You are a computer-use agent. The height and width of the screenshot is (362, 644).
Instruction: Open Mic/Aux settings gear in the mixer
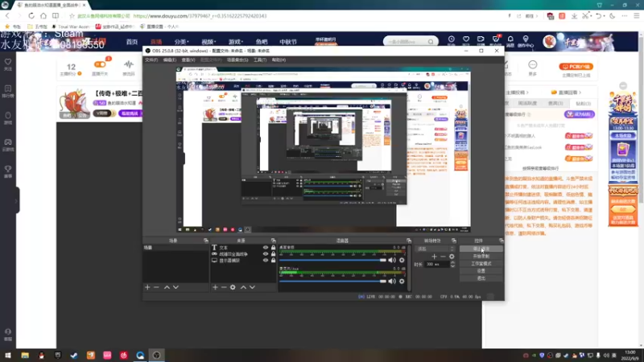coord(402,281)
